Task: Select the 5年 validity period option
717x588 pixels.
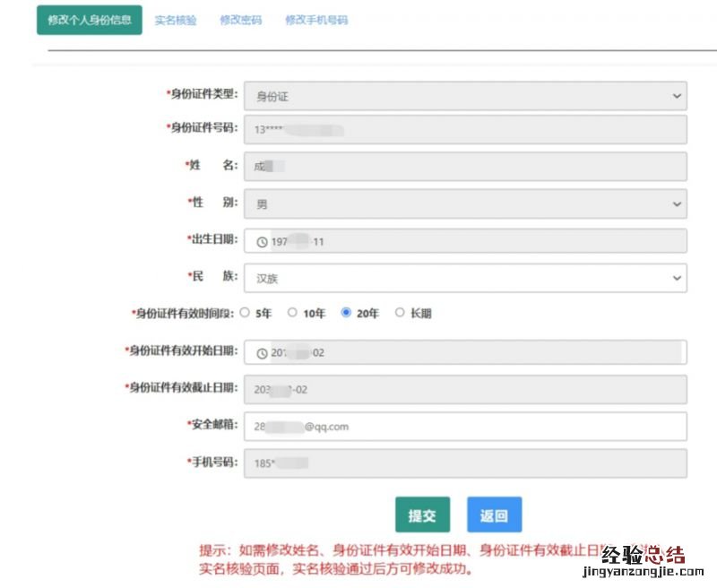Action: tap(246, 314)
